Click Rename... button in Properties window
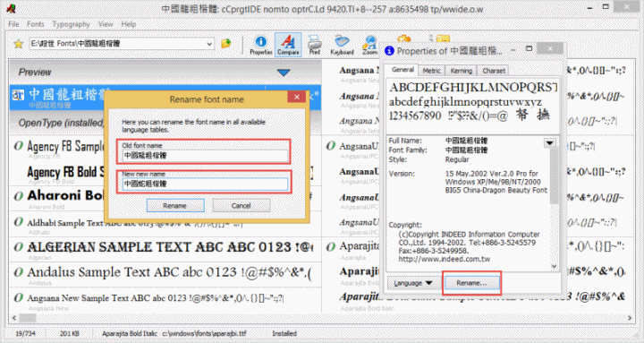The width and height of the screenshot is (644, 343). point(471,283)
